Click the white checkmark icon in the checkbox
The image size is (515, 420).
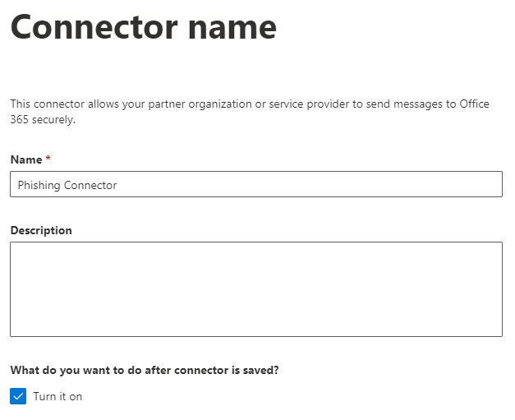tap(18, 396)
